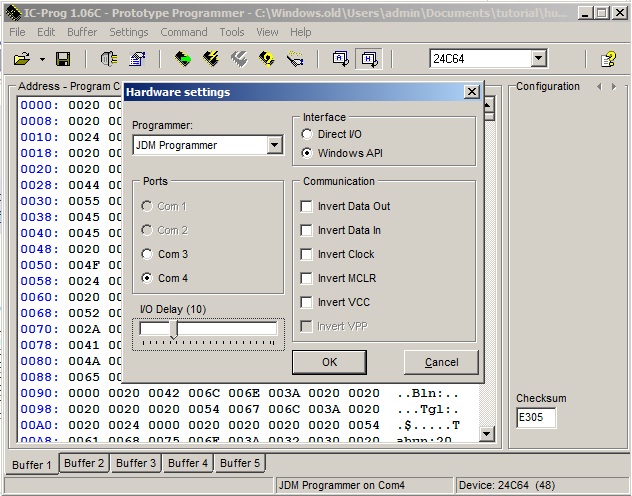Switch to the Buffer 3 tab
The width and height of the screenshot is (632, 496).
coord(136,463)
